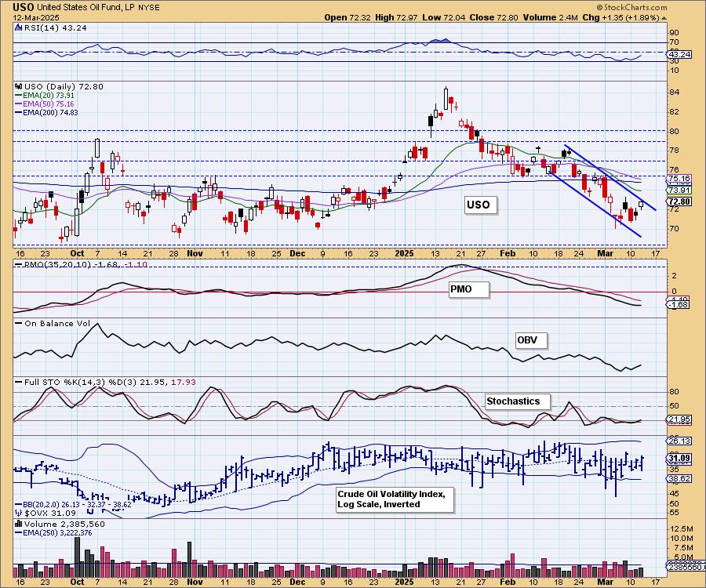The height and width of the screenshot is (588, 706).
Task: Click the 12.5M label on the volume axis
Action: [x=681, y=528]
